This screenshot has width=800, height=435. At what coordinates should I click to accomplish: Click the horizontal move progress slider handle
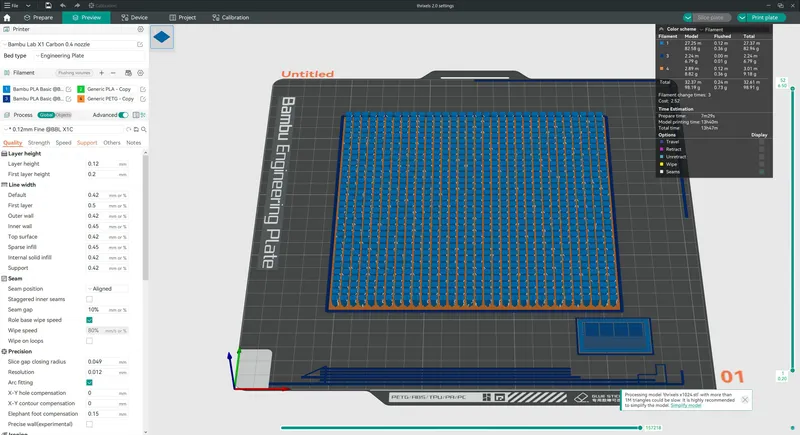coord(640,428)
